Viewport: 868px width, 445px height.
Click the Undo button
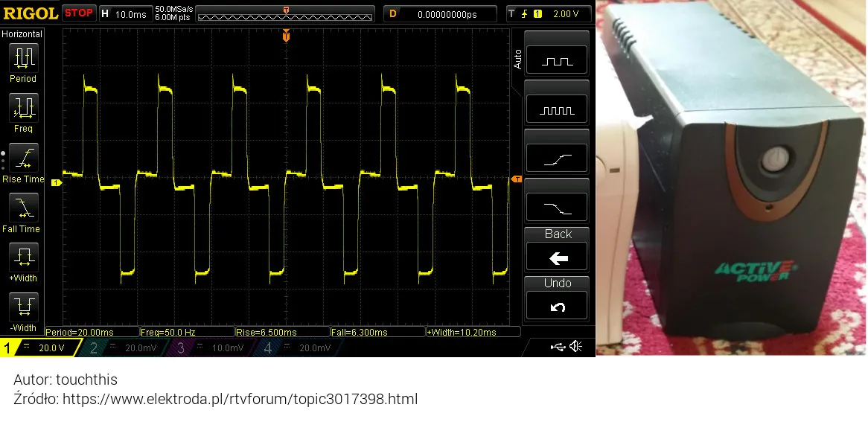pos(557,306)
